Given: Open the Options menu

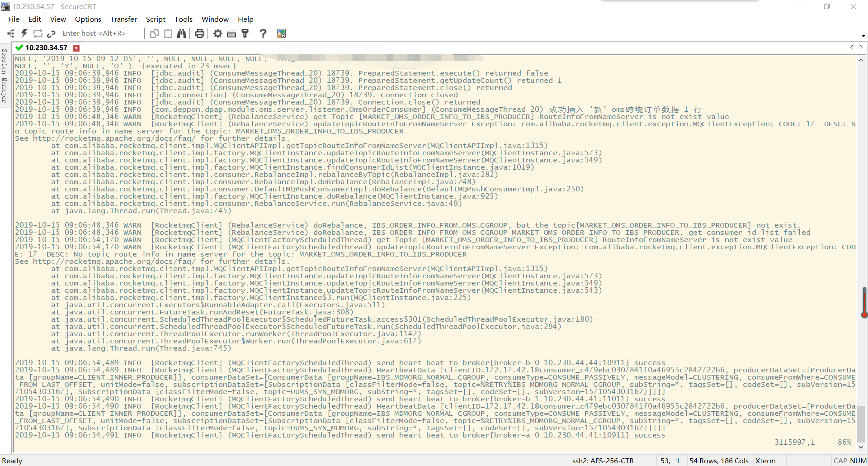Looking at the screenshot, I should [88, 19].
